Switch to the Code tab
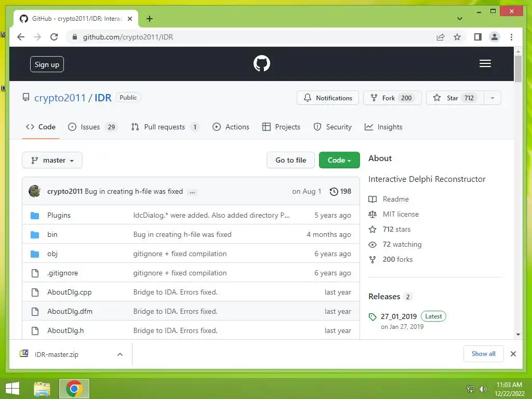 [x=41, y=127]
